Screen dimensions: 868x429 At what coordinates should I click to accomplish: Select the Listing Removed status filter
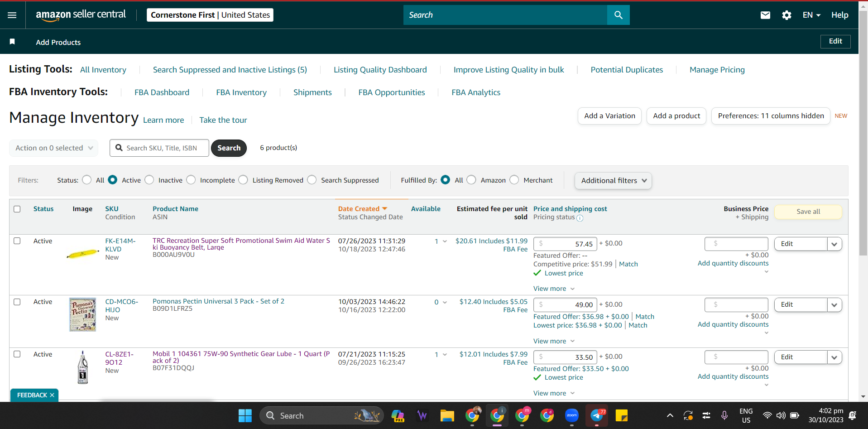pyautogui.click(x=243, y=180)
